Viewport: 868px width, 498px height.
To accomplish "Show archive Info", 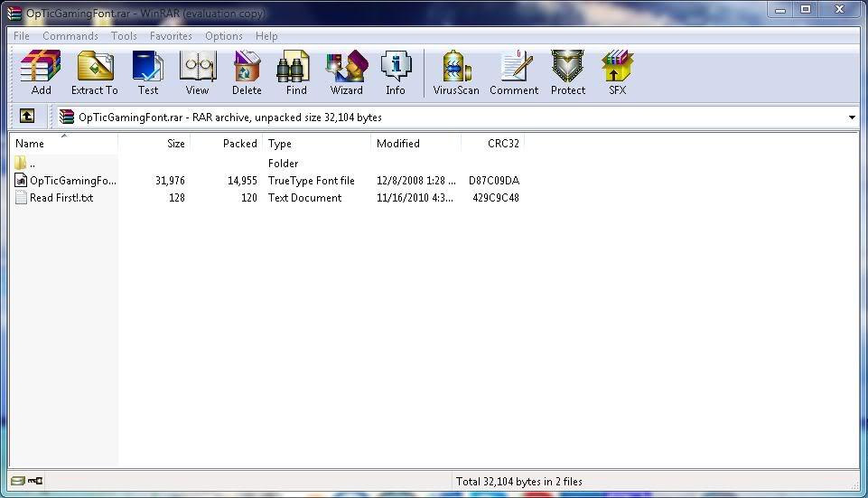I will point(396,72).
